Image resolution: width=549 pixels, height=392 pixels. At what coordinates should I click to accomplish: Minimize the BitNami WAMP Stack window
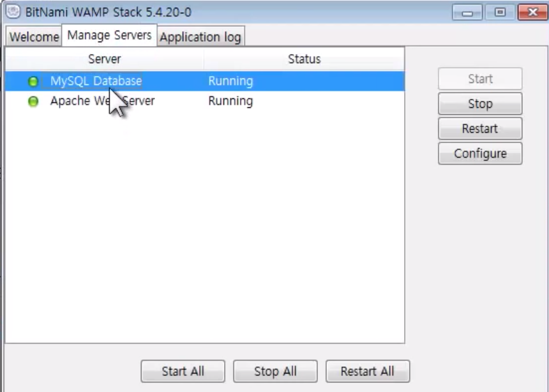(x=467, y=12)
